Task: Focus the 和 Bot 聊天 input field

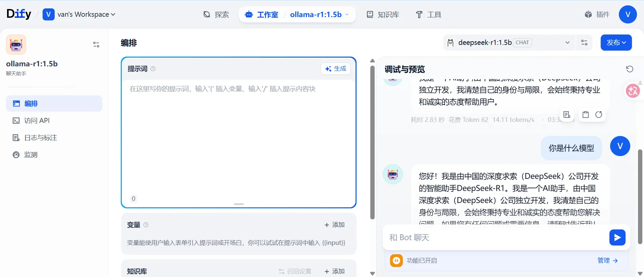Action: click(496, 237)
